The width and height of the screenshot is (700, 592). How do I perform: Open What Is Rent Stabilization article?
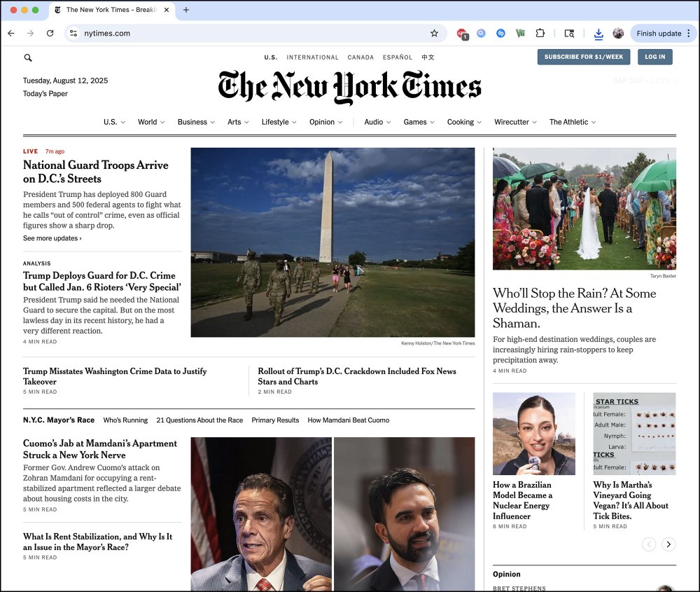[97, 542]
